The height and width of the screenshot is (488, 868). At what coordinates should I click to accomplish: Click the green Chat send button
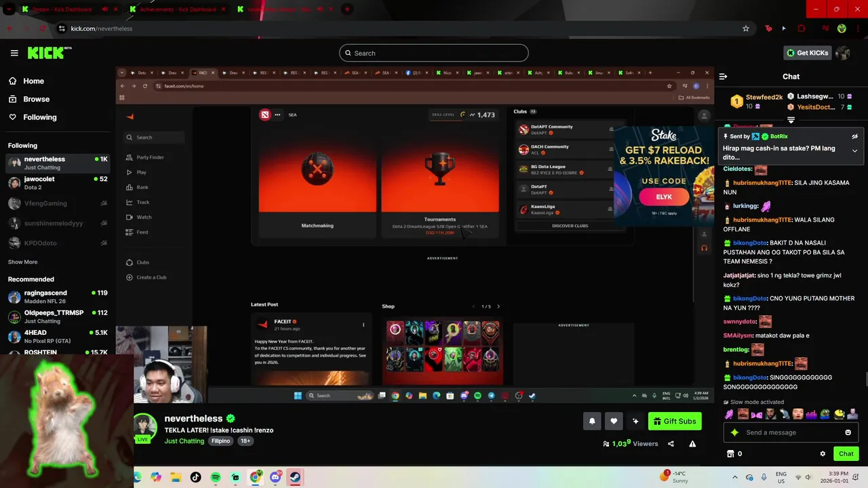pyautogui.click(x=846, y=453)
